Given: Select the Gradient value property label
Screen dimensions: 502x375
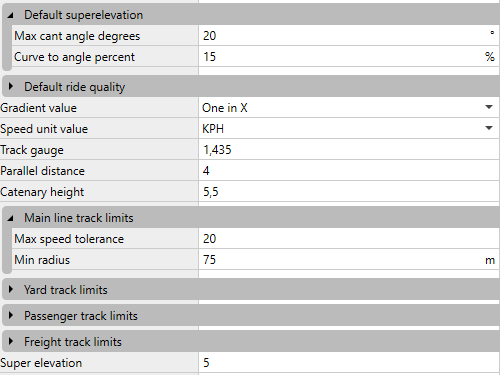Looking at the screenshot, I should (x=39, y=108).
